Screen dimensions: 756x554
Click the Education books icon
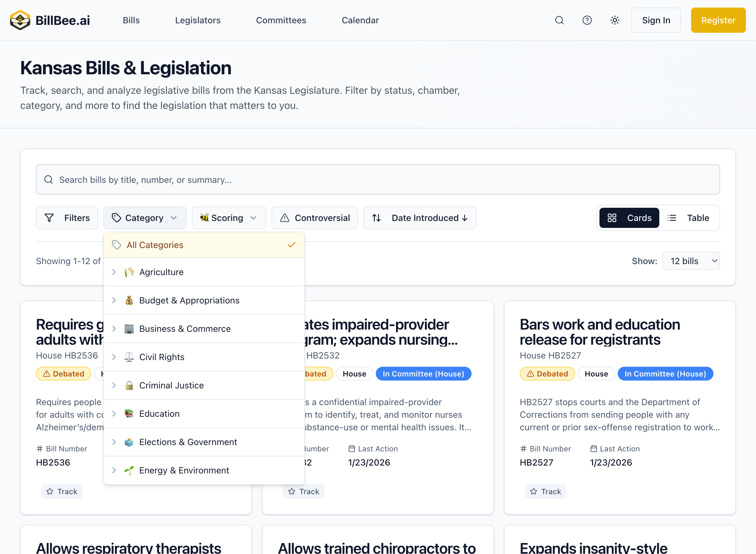(x=129, y=414)
